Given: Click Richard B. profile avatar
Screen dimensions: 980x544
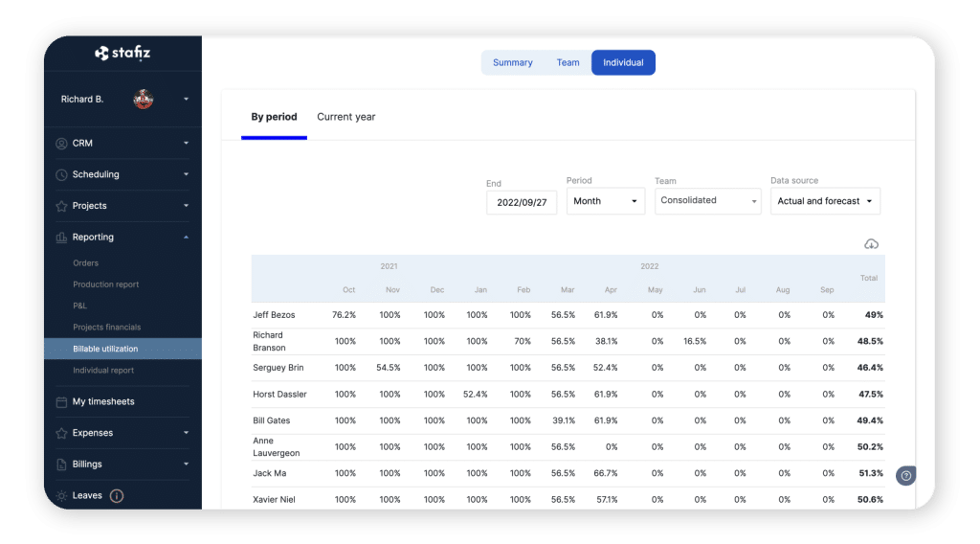Looking at the screenshot, I should [x=144, y=99].
